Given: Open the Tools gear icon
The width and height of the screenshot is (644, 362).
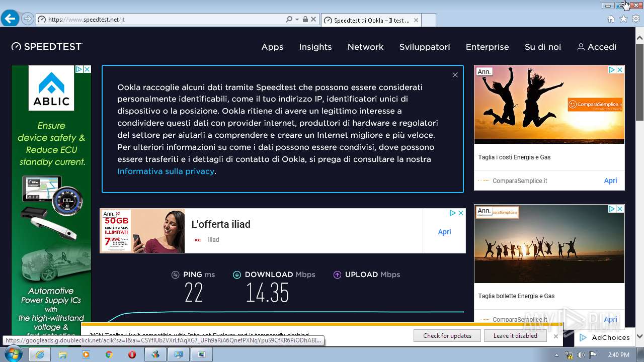Looking at the screenshot, I should [636, 19].
